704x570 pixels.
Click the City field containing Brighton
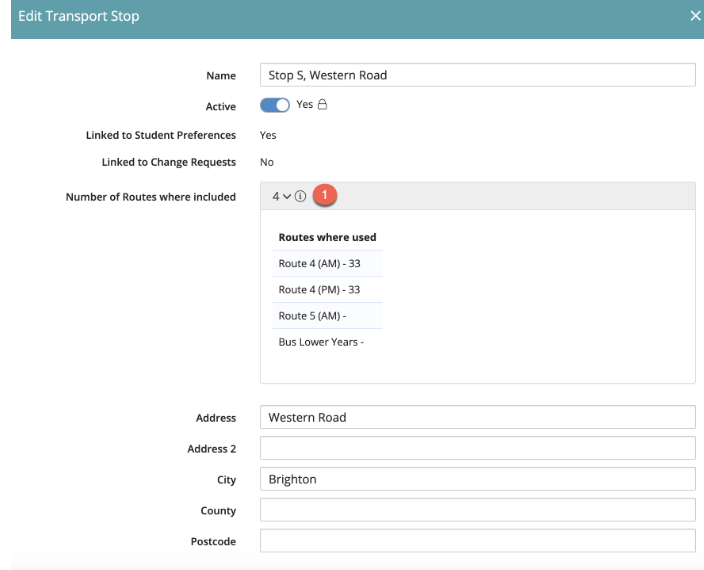tap(477, 479)
